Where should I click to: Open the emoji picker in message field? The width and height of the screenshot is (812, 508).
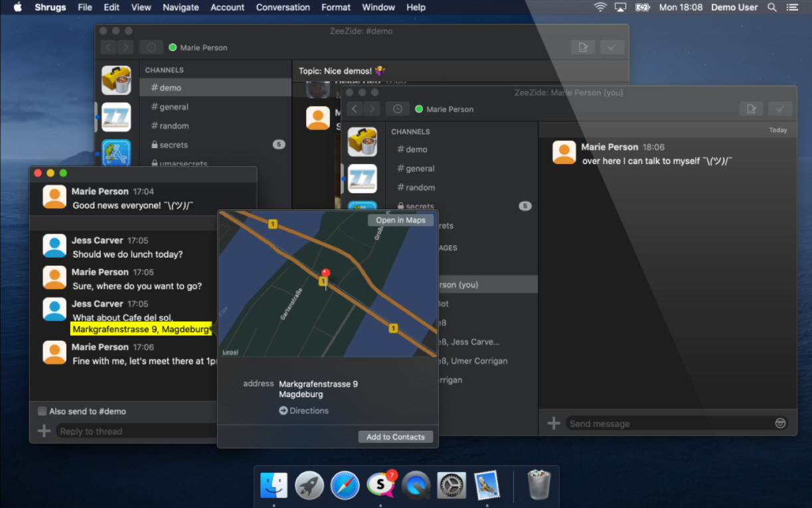point(781,423)
